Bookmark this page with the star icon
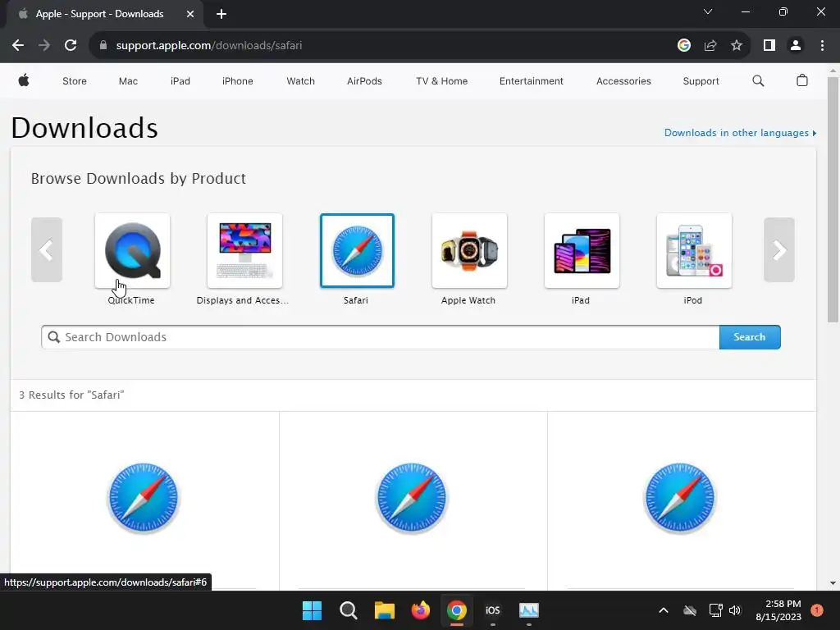Image resolution: width=840 pixels, height=630 pixels. pyautogui.click(x=737, y=46)
